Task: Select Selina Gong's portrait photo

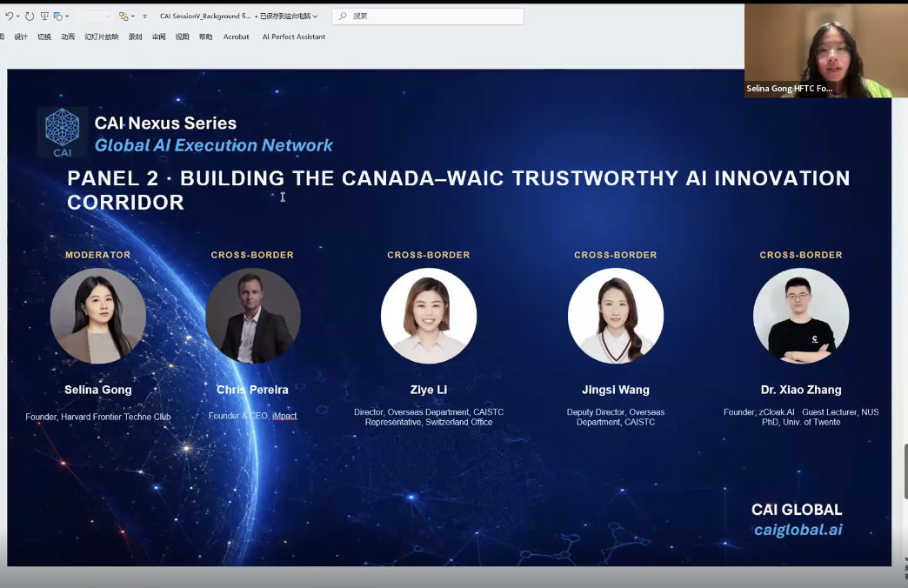Action: (x=98, y=316)
